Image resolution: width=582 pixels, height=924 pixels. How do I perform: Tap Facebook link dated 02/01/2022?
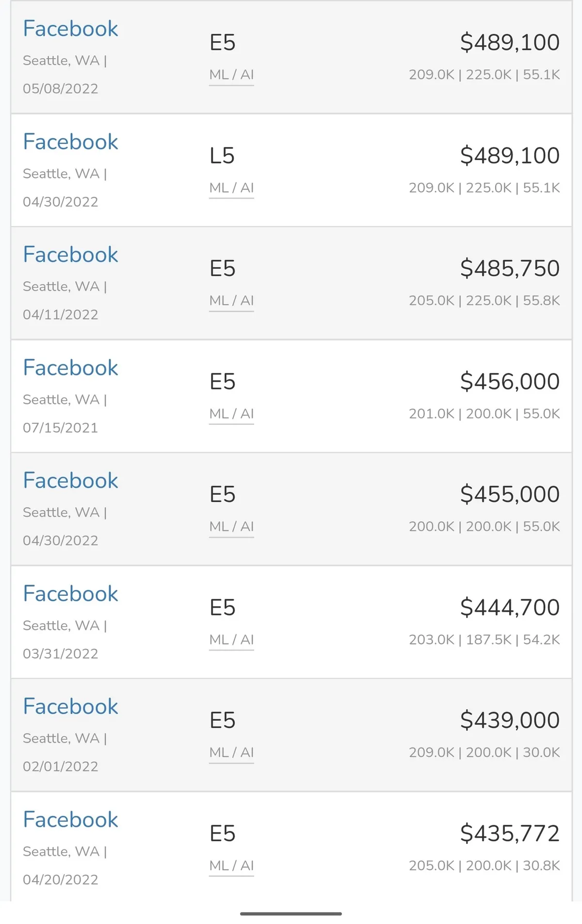point(71,707)
